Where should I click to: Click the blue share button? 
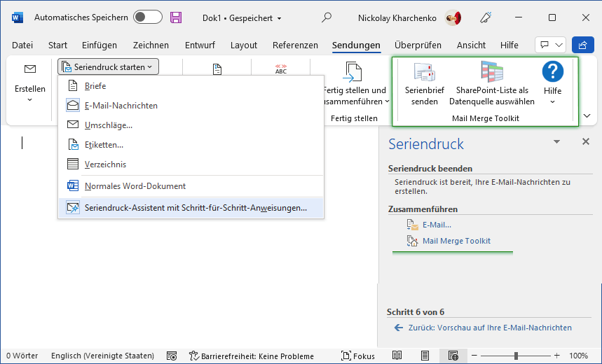coord(583,45)
